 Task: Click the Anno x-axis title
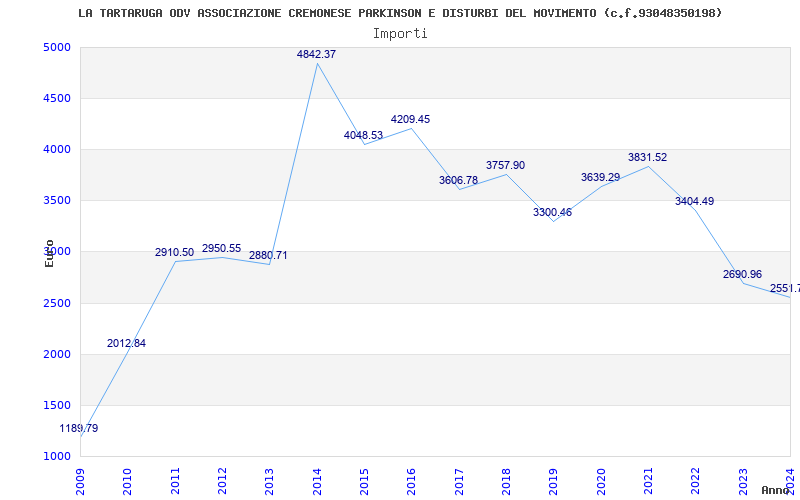pos(776,490)
